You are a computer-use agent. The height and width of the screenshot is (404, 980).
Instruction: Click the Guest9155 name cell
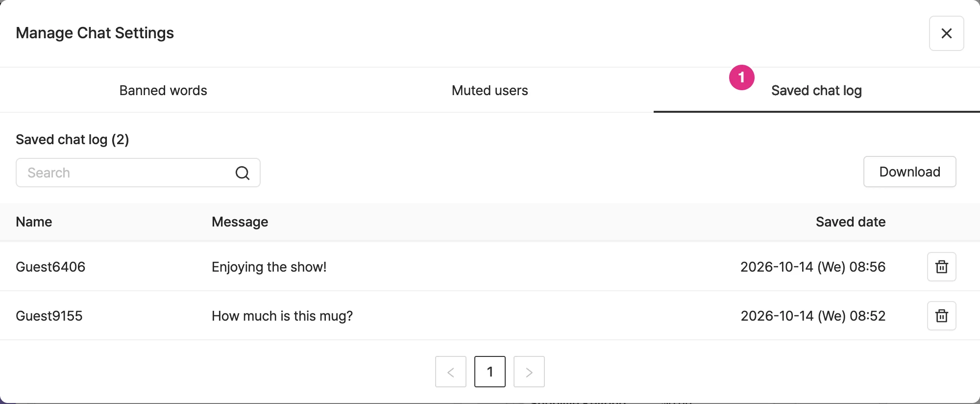coord(49,316)
